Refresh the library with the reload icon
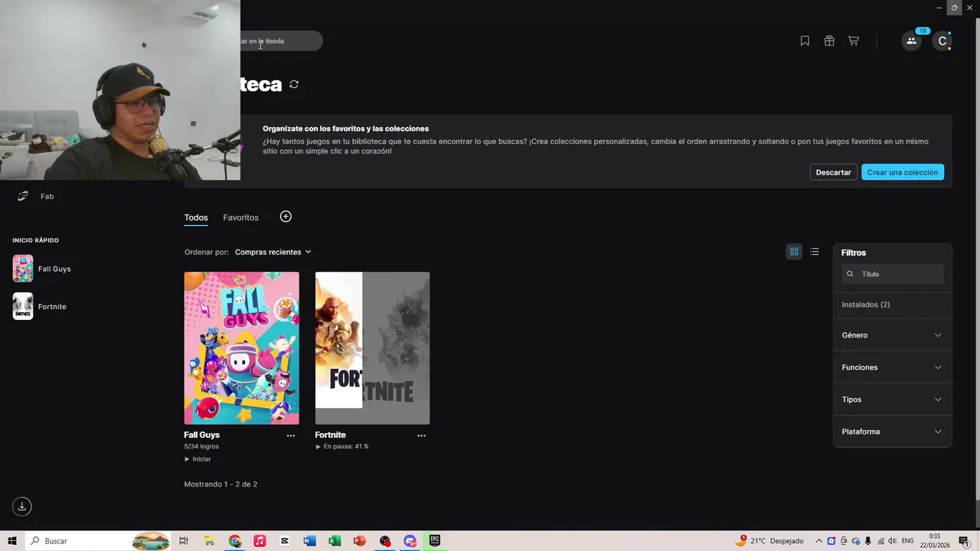 click(x=294, y=84)
